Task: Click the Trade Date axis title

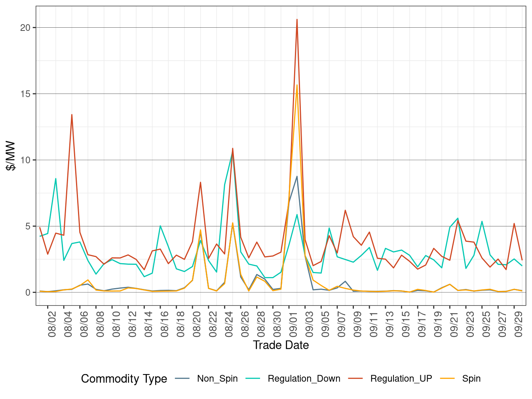Action: (x=281, y=345)
